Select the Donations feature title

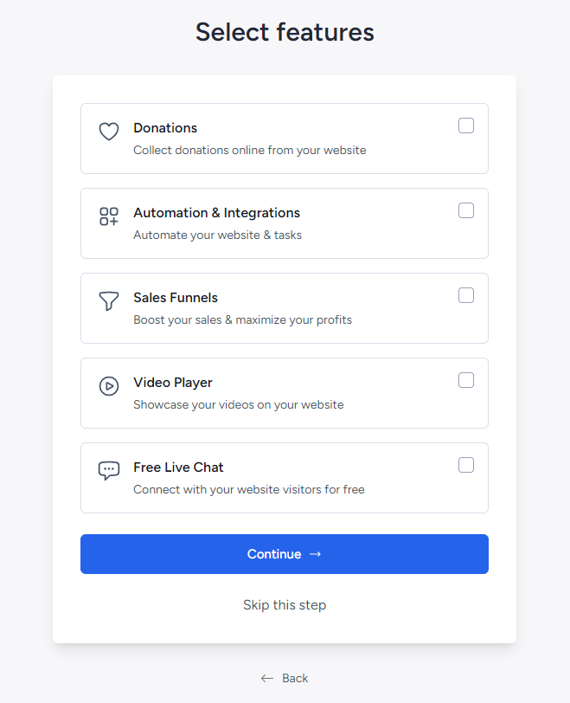click(x=165, y=128)
